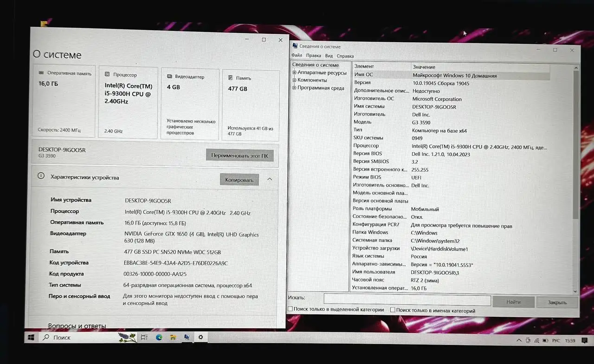
Task: Click the GPU icon in Видеоадаптер card
Action: [170, 77]
